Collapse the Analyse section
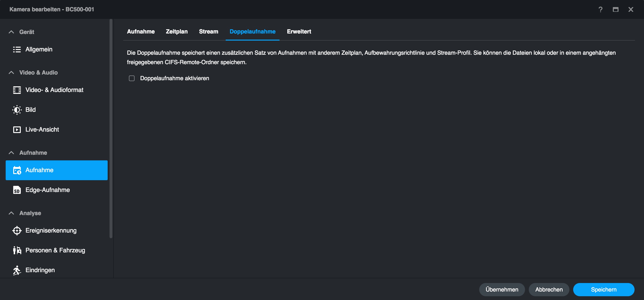Screen dimensions: 644x300 (x=11, y=213)
